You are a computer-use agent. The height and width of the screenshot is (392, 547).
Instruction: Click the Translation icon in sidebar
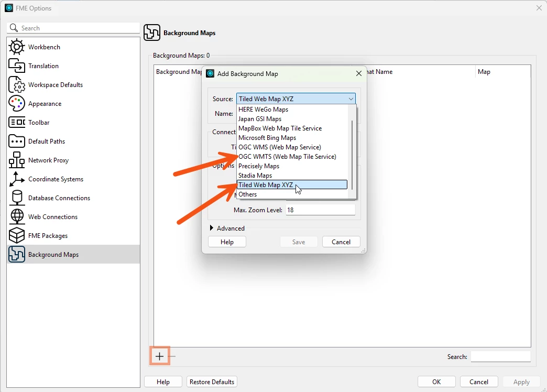pyautogui.click(x=17, y=66)
